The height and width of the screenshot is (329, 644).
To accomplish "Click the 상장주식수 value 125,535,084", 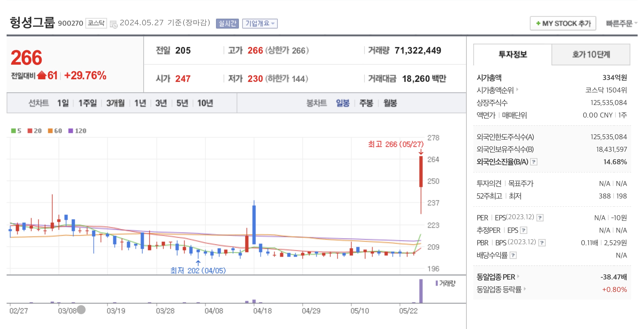I will tap(608, 103).
